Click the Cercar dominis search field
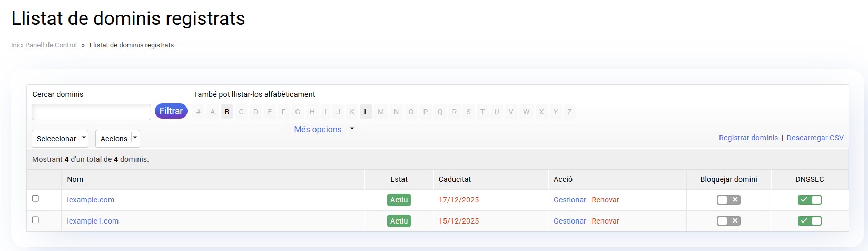Screen dimensions: 868x251 [92, 112]
